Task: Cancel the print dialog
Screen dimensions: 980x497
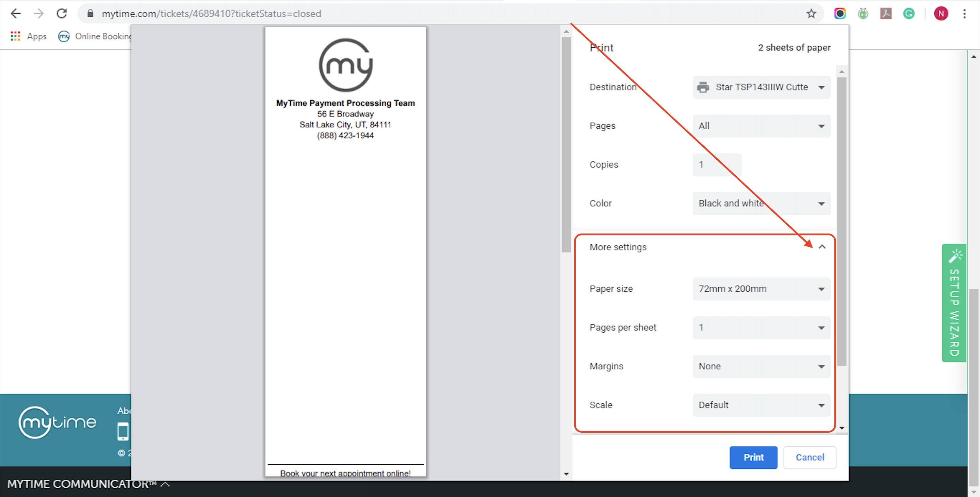Action: pyautogui.click(x=810, y=458)
